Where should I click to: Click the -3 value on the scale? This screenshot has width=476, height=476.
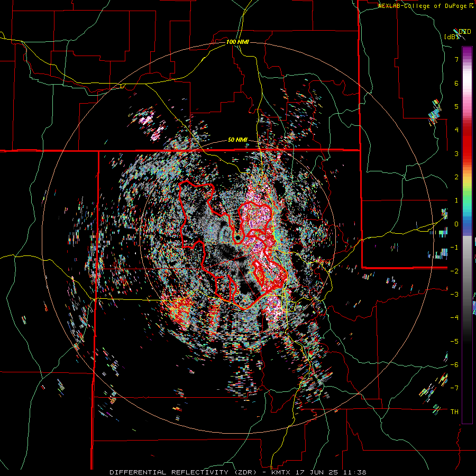454,295
